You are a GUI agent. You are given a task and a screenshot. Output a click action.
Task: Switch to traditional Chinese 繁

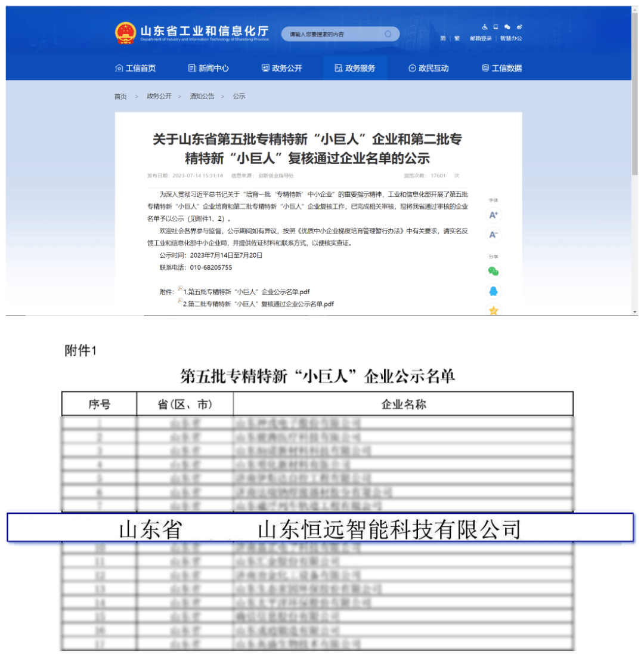click(457, 38)
